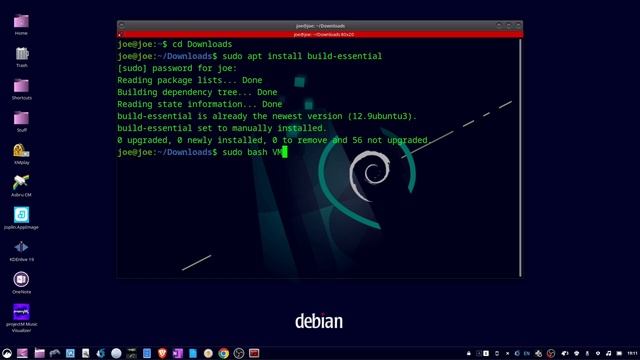Open the application launcher in taskbar
Screen dimensions: 640x360
tap(7, 353)
